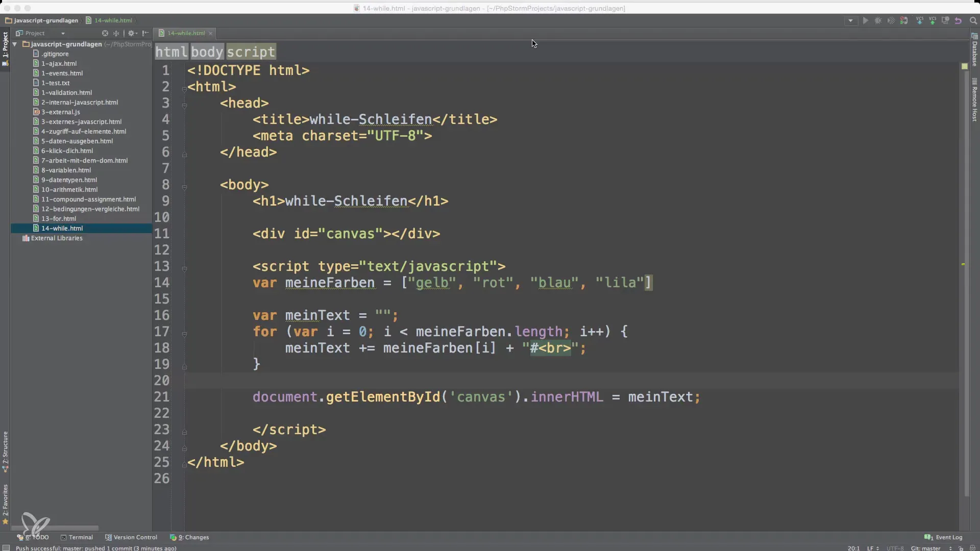The width and height of the screenshot is (980, 551).
Task: Click UTF-8 encoding in status bar
Action: [895, 548]
